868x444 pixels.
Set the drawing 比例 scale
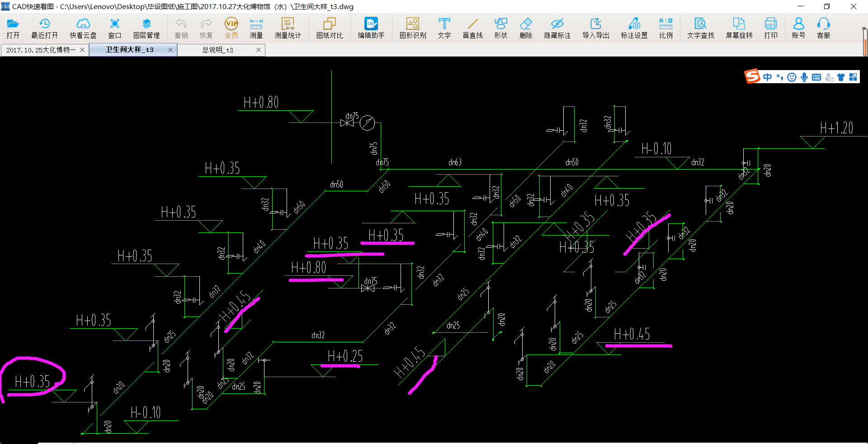(666, 28)
